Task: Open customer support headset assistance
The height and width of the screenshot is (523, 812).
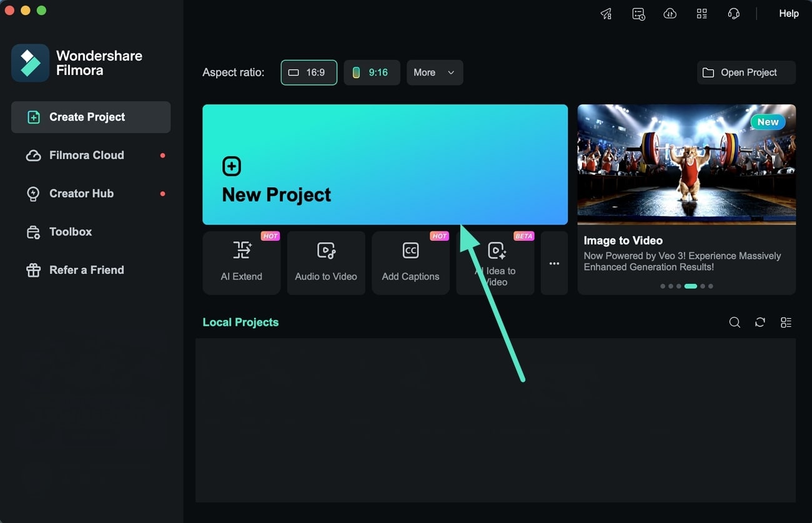Action: (734, 13)
